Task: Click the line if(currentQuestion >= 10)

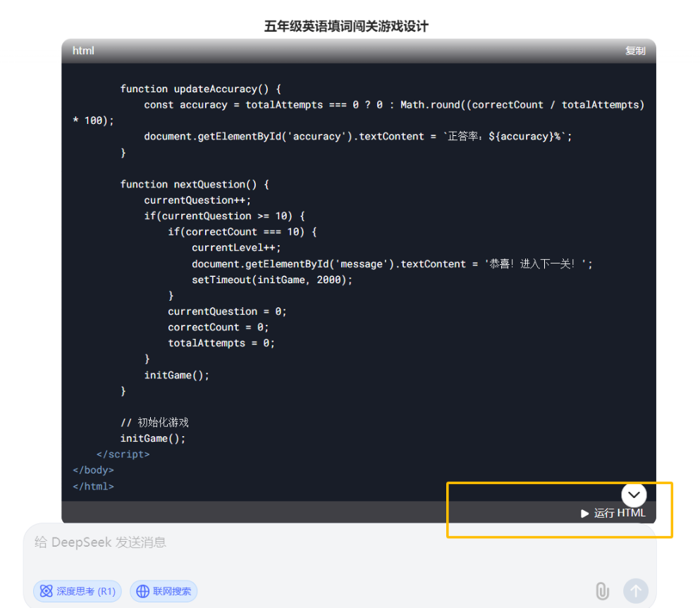Action: click(x=225, y=216)
